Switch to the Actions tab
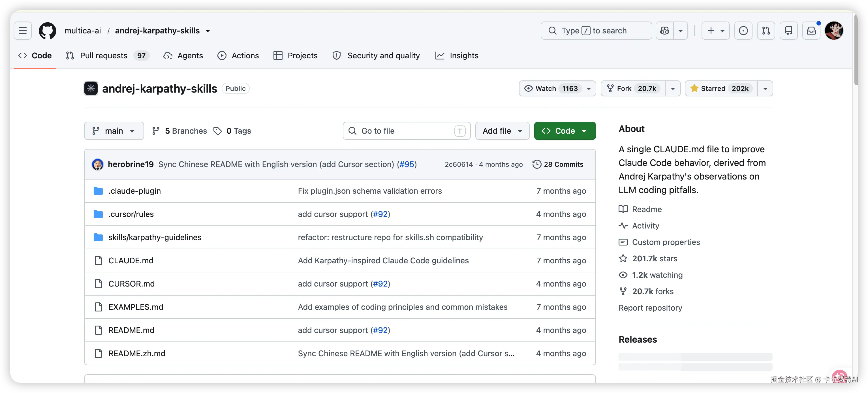This screenshot has width=868, height=393. 238,55
